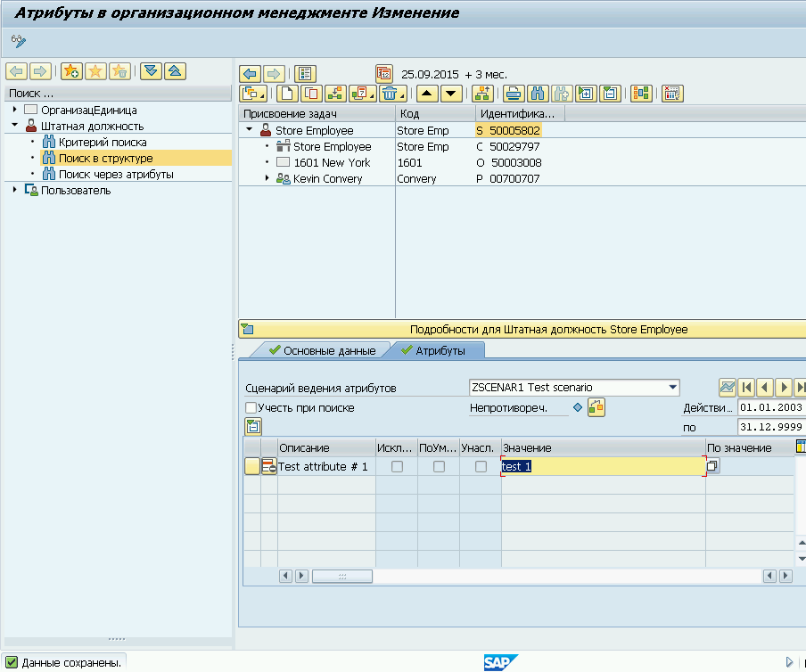
Task: Click the assign relationship hierarchy icon
Action: point(335,94)
